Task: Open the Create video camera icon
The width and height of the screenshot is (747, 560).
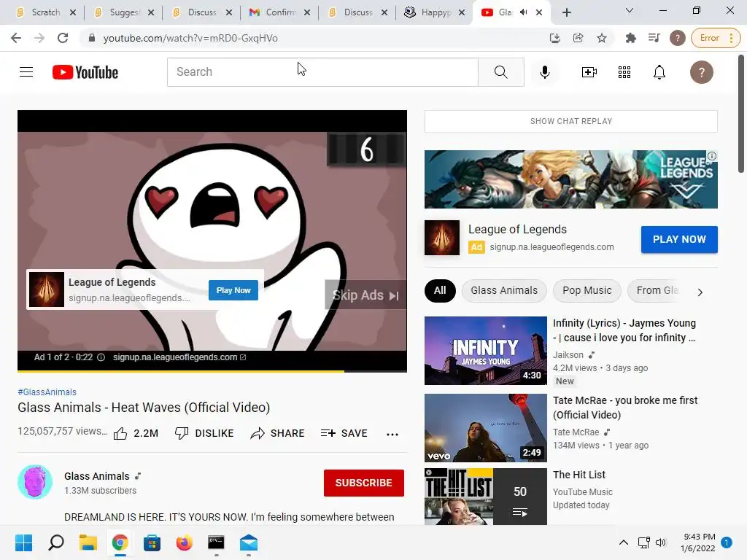Action: click(589, 72)
